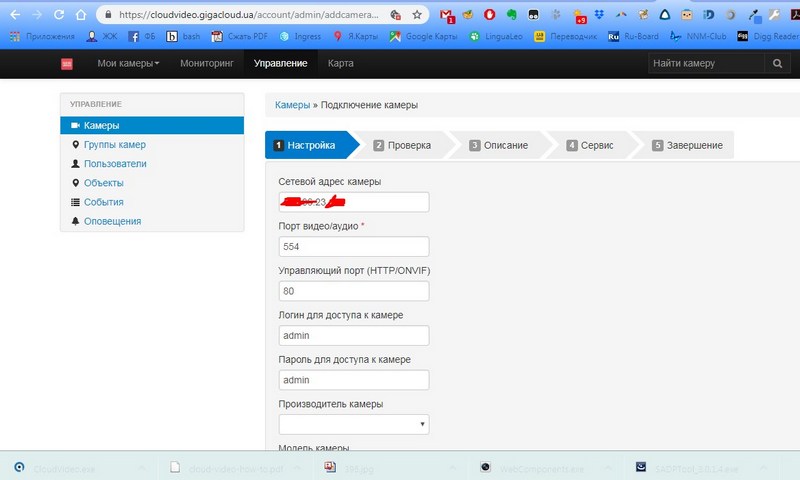Open the ЖЖ bookmark
Viewport: 800px width, 480px height.
click(x=102, y=36)
